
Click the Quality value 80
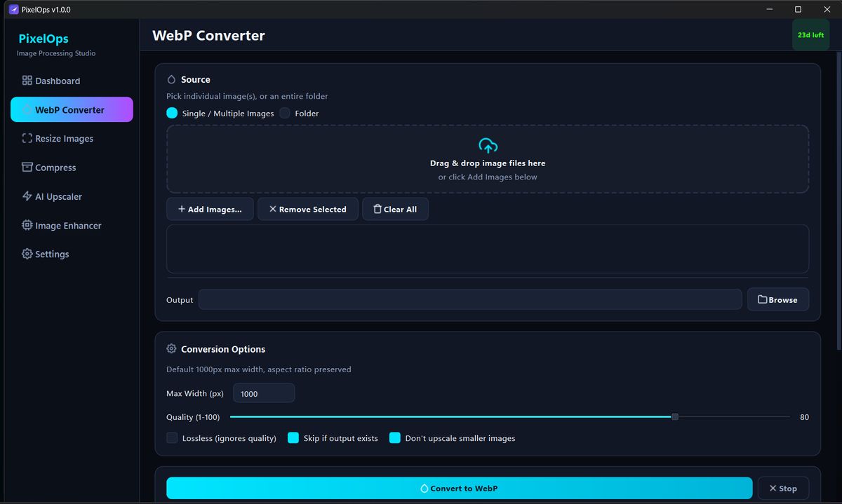coord(804,417)
